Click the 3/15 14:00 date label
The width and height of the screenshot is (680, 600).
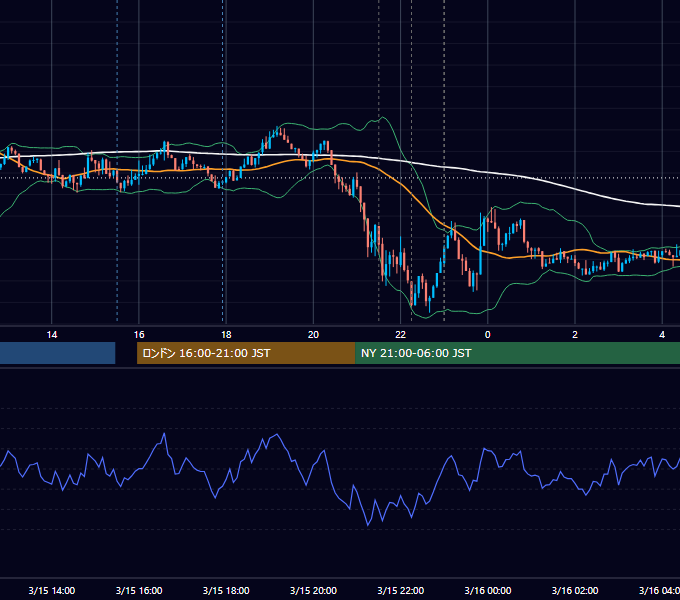pos(52,590)
